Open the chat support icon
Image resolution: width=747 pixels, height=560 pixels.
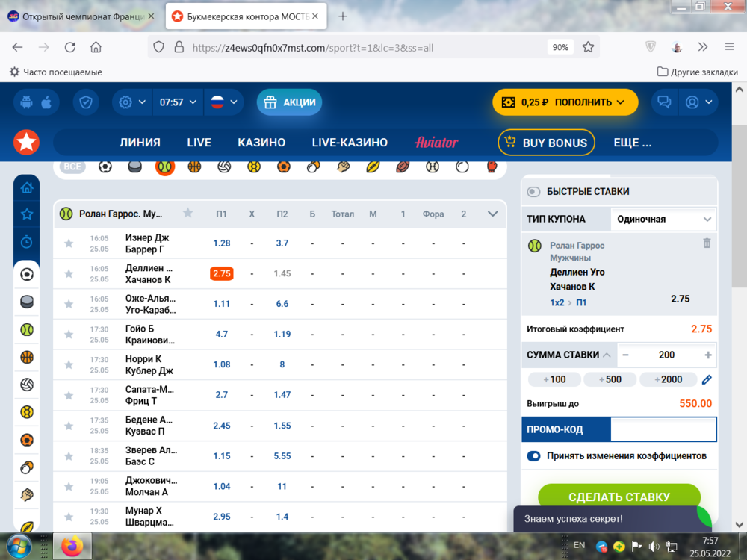pos(664,102)
